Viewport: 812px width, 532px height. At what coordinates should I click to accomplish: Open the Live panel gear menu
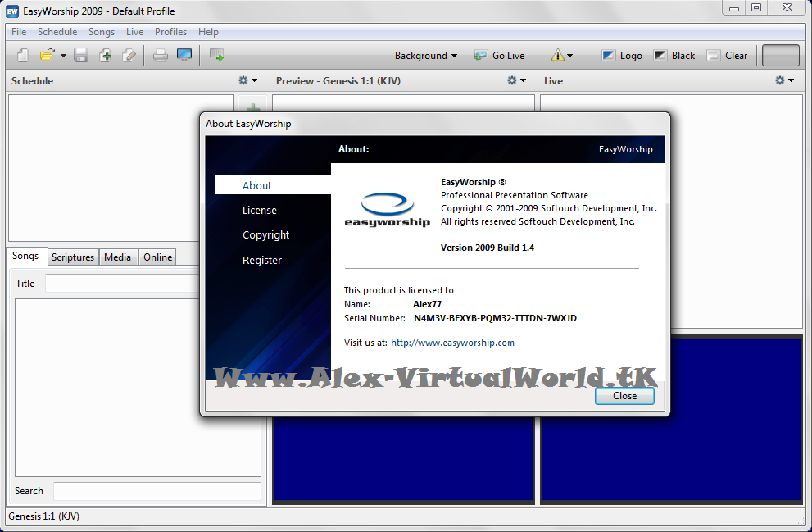point(785,80)
